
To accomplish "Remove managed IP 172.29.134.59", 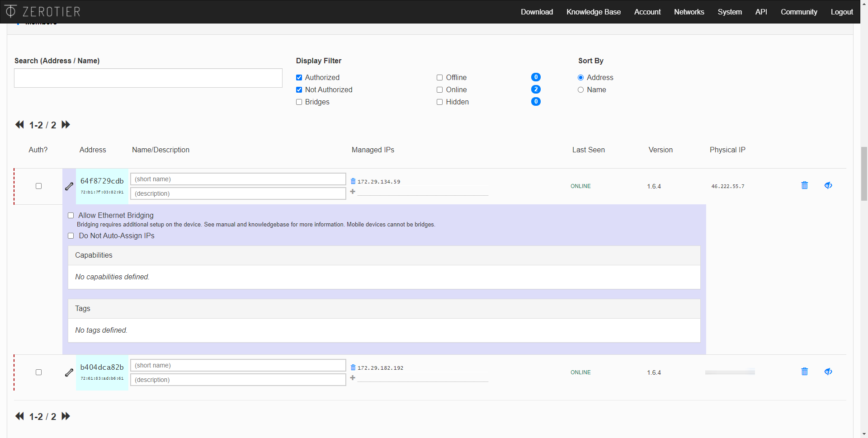I will [x=353, y=181].
